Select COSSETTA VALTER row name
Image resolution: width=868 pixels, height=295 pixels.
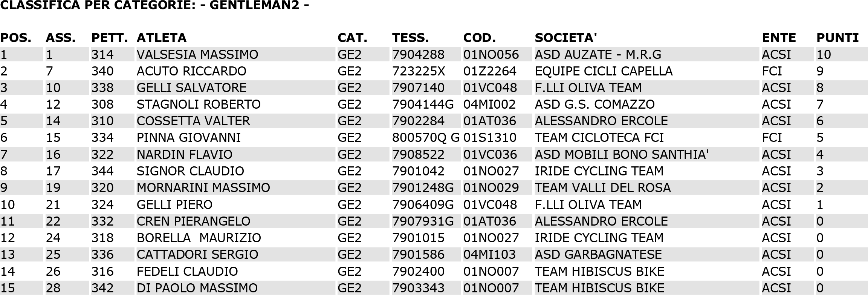[193, 121]
